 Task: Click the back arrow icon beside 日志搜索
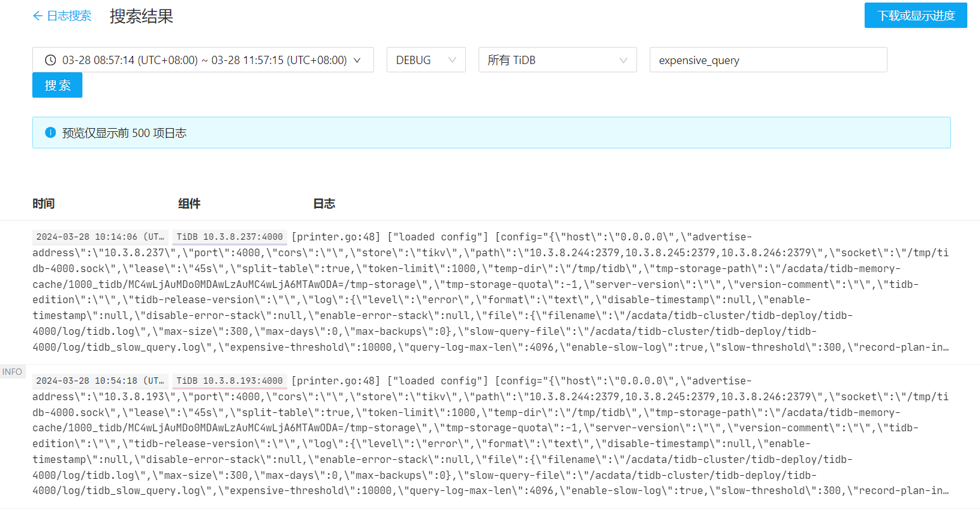(x=37, y=16)
